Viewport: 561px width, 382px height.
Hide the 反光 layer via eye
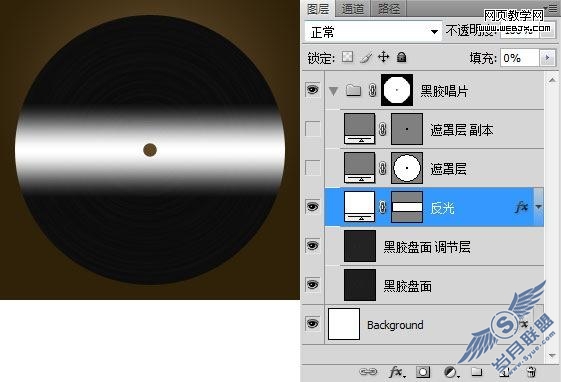pyautogui.click(x=312, y=207)
